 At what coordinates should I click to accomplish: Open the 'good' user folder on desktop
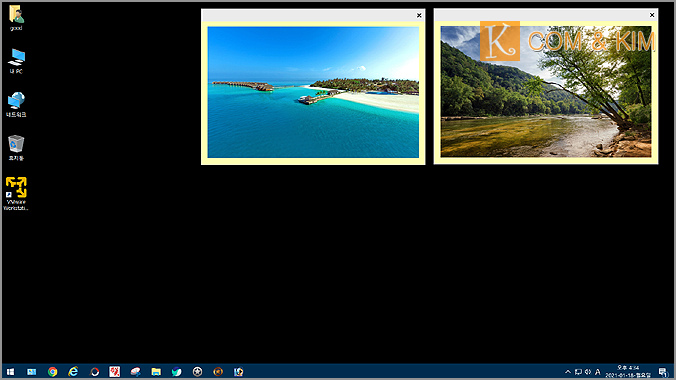[16, 18]
